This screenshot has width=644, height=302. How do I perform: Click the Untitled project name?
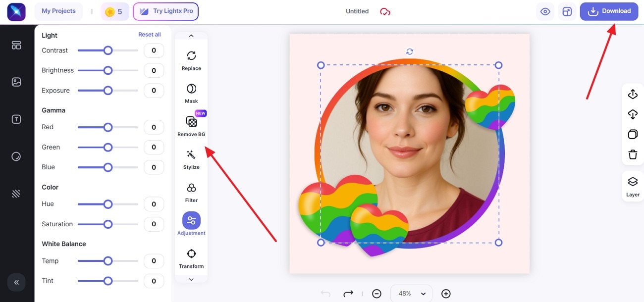[357, 11]
